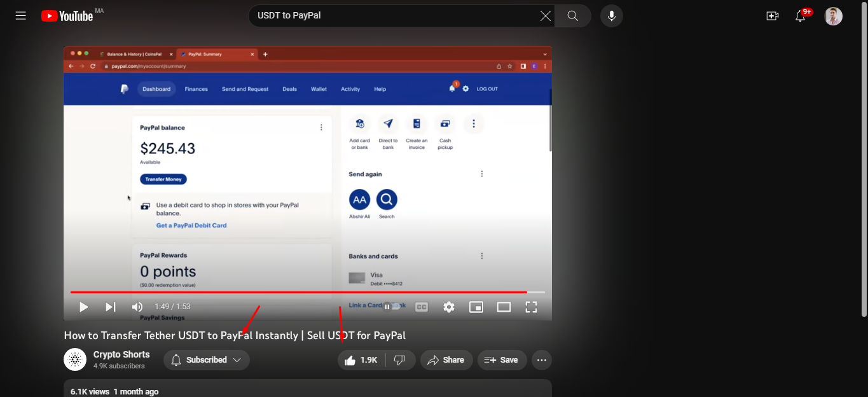Switch to the miniplayer
The height and width of the screenshot is (397, 868).
(476, 307)
